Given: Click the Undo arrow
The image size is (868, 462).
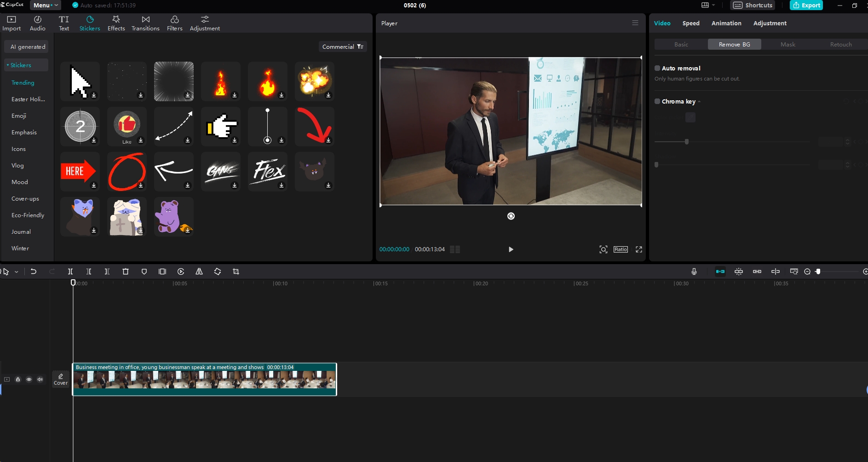Looking at the screenshot, I should [x=34, y=271].
